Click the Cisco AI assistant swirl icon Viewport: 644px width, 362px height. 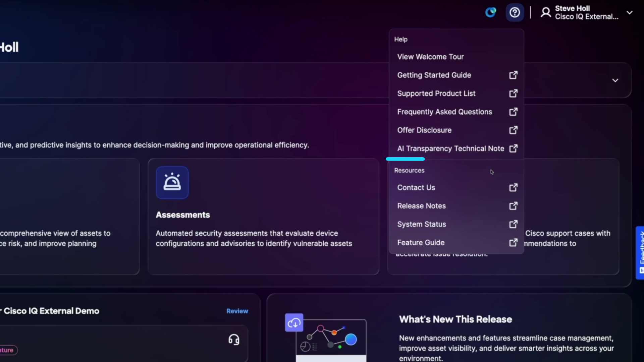[491, 13]
